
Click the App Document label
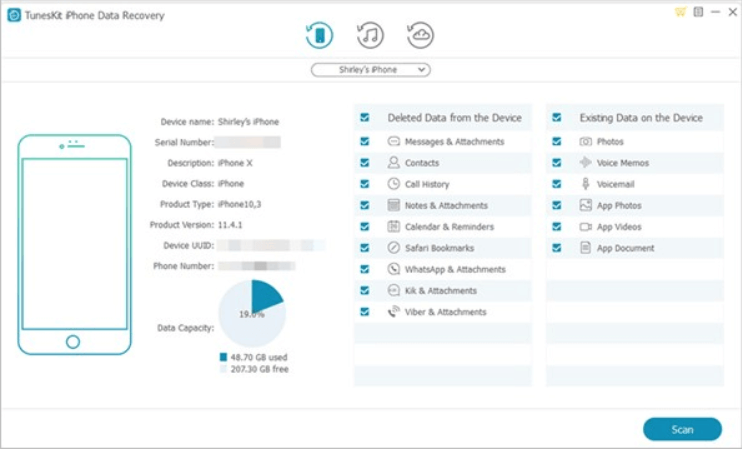tap(625, 248)
